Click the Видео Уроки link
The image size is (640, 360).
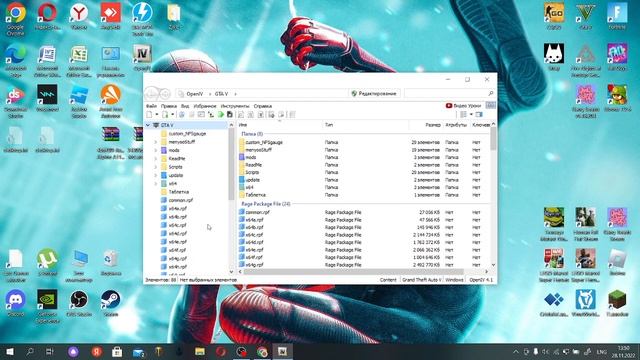click(463, 106)
